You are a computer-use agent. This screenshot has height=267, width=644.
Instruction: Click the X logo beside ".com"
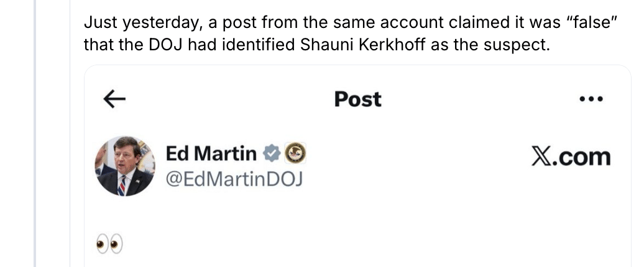tap(545, 156)
